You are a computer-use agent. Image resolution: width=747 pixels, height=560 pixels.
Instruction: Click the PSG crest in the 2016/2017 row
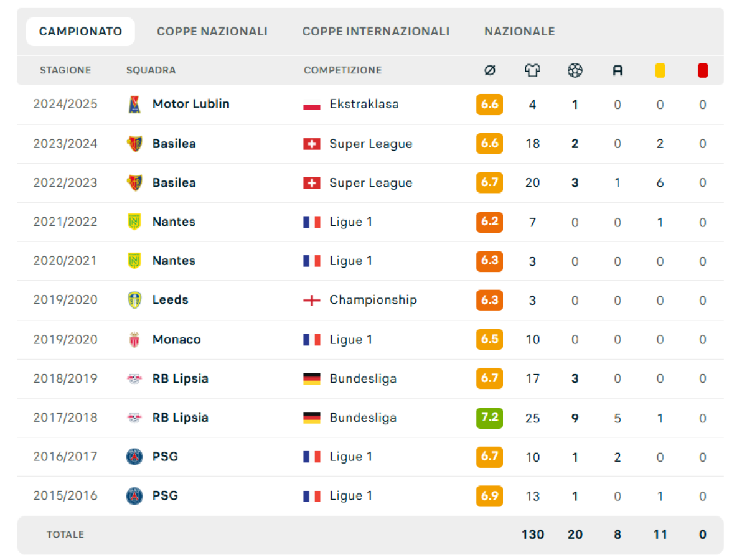[134, 457]
